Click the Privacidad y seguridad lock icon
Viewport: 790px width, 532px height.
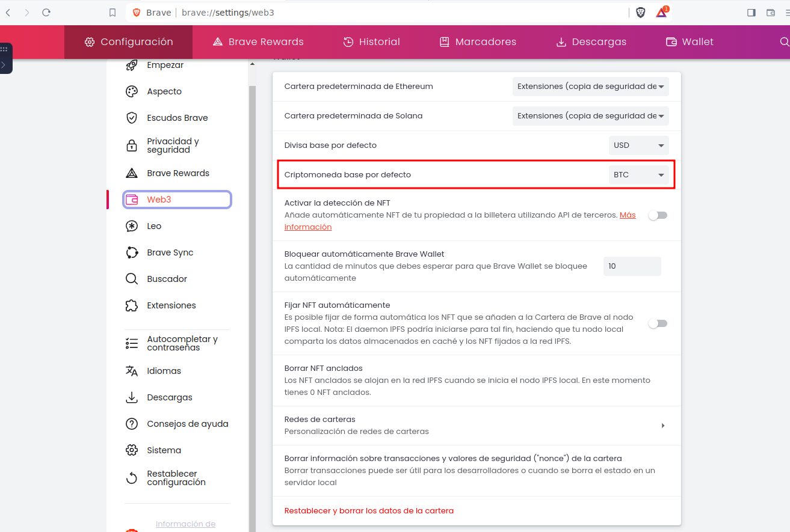tap(132, 145)
